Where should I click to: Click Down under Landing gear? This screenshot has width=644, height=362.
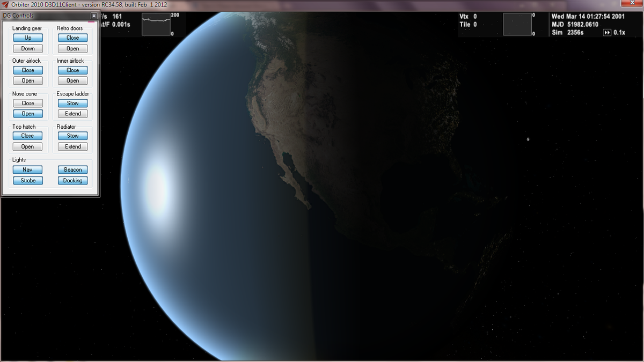pos(28,48)
